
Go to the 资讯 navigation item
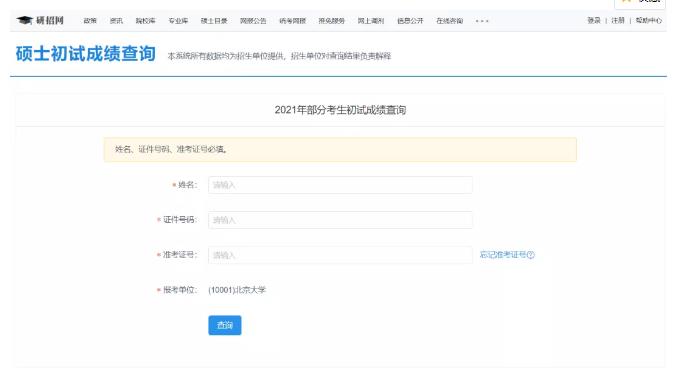(116, 21)
